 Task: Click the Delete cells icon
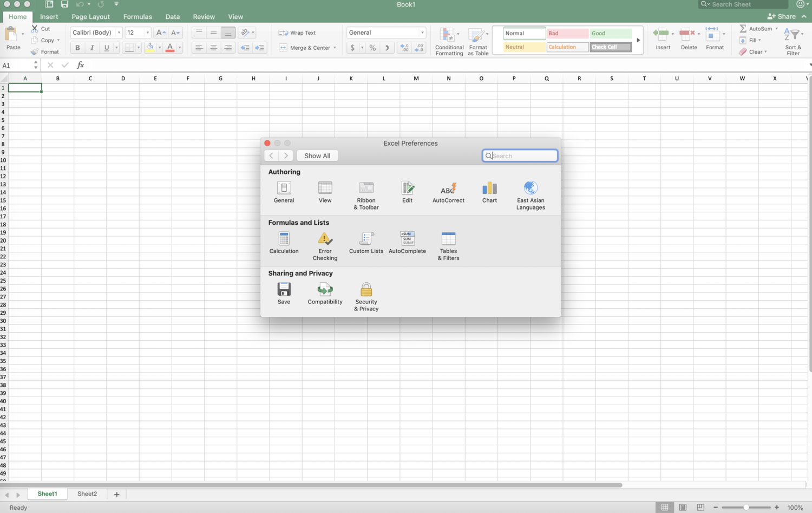point(687,35)
